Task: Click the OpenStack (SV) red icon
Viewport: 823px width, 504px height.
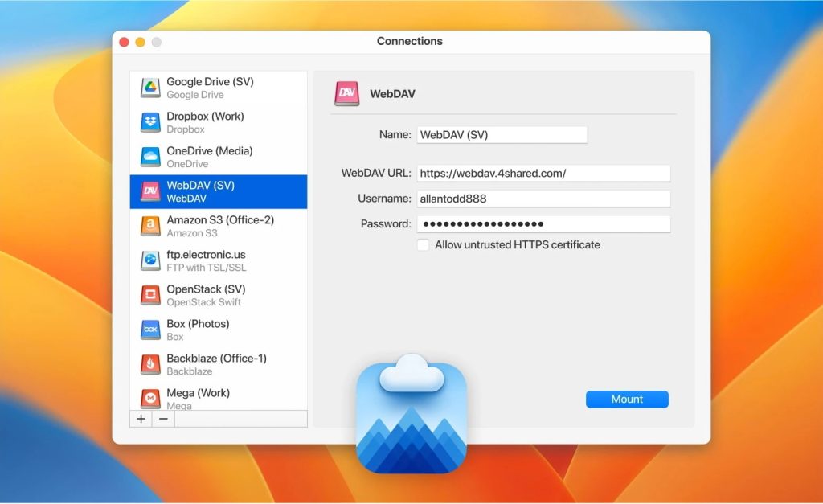Action: click(x=150, y=295)
